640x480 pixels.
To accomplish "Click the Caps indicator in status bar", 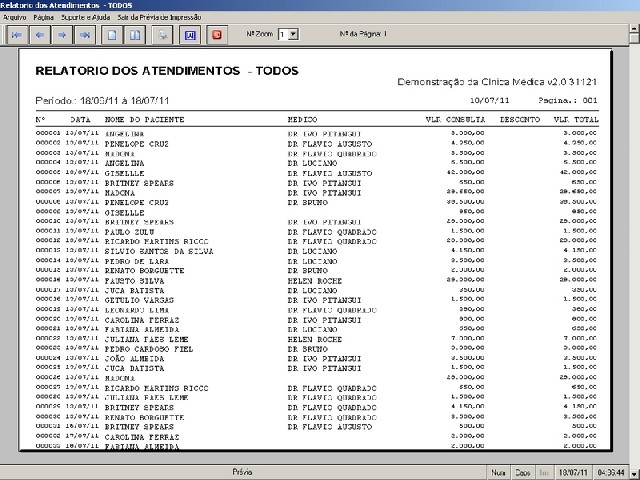I will 522,473.
